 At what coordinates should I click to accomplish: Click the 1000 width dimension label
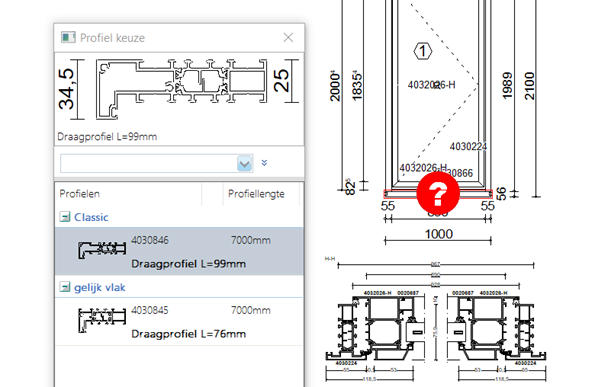[439, 234]
